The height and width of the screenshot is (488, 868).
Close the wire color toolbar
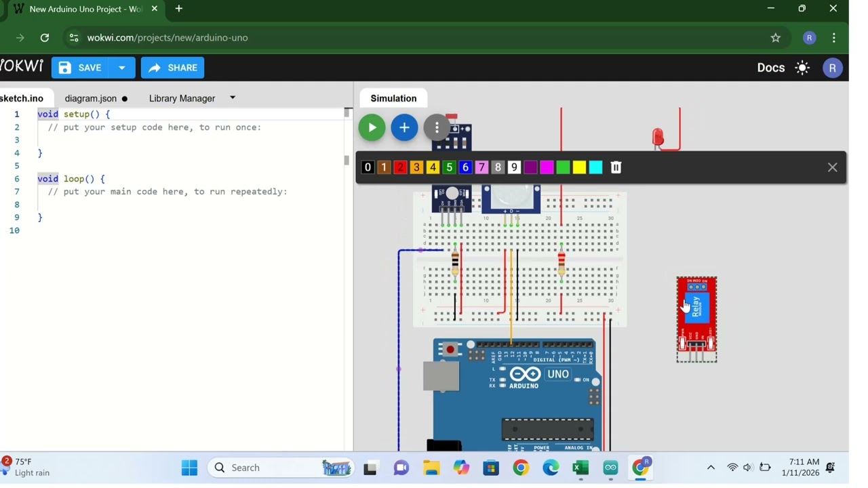pos(832,167)
